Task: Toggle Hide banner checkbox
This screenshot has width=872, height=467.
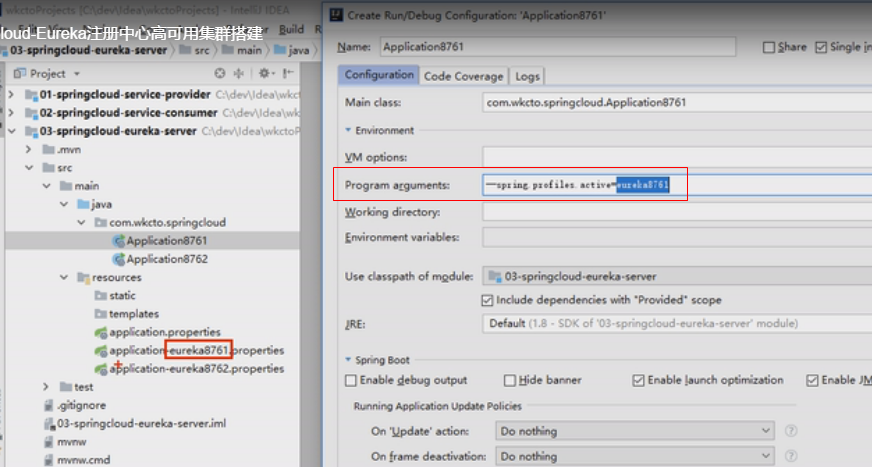Action: (x=509, y=380)
